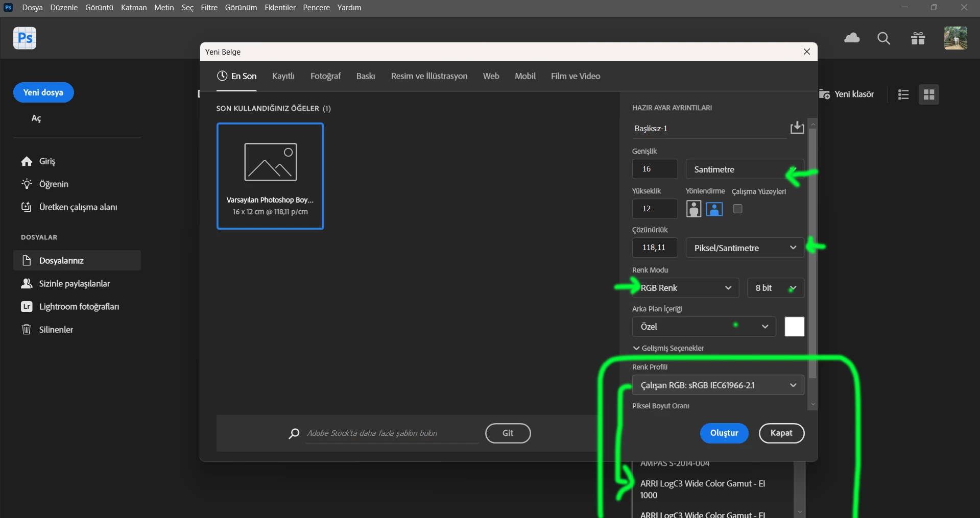Click the Sizinle paylaşılanlar people icon
980x518 pixels.
(x=27, y=283)
